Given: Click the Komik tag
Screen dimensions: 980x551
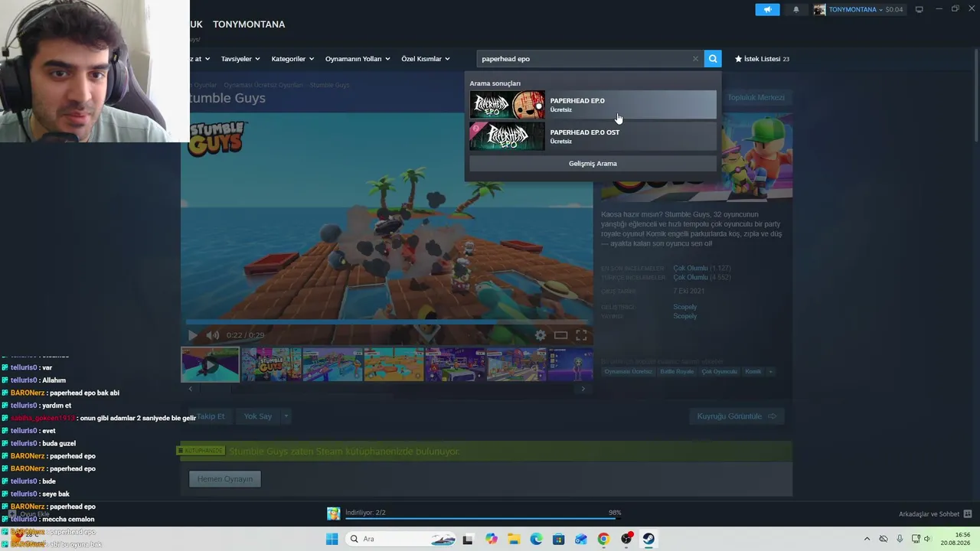Looking at the screenshot, I should (753, 372).
